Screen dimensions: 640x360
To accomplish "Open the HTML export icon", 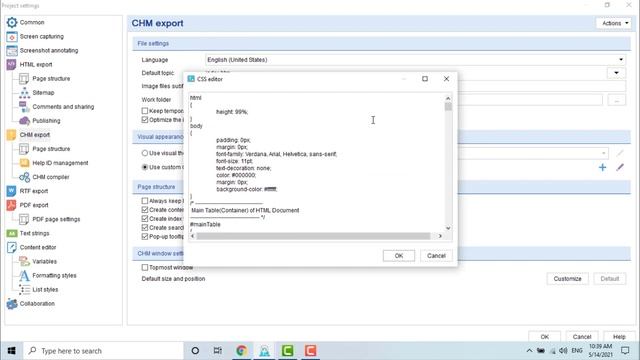I will click(12, 64).
